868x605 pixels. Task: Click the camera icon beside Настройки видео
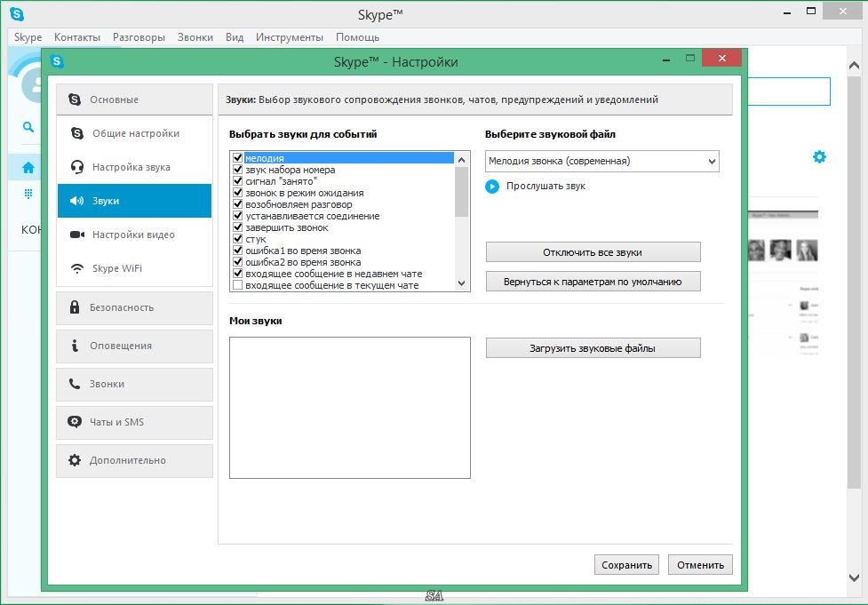tap(77, 235)
